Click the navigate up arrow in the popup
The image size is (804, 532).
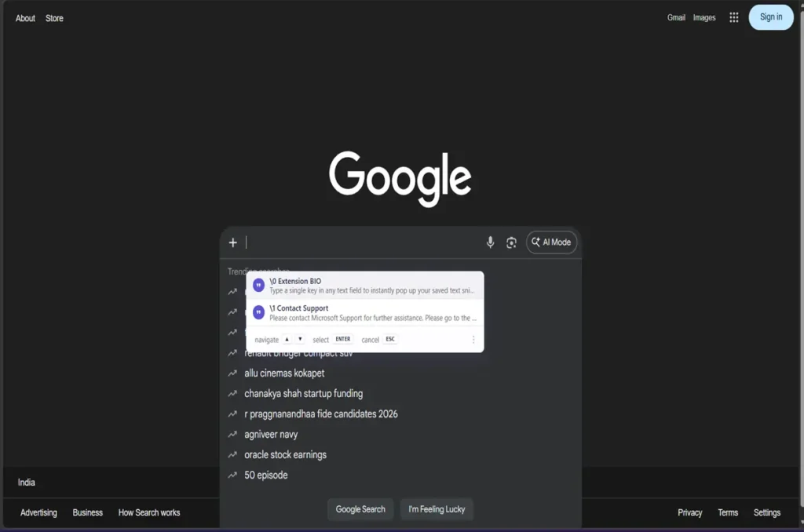point(286,339)
